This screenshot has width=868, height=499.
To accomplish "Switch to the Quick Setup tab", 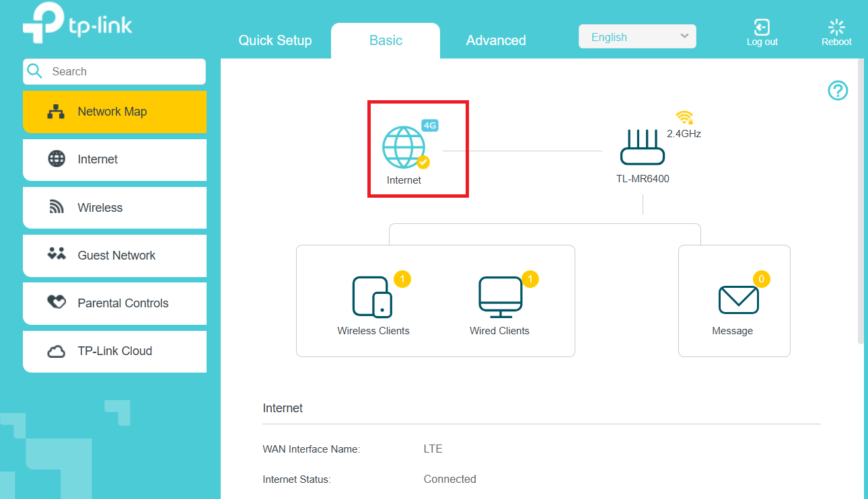I will (275, 40).
